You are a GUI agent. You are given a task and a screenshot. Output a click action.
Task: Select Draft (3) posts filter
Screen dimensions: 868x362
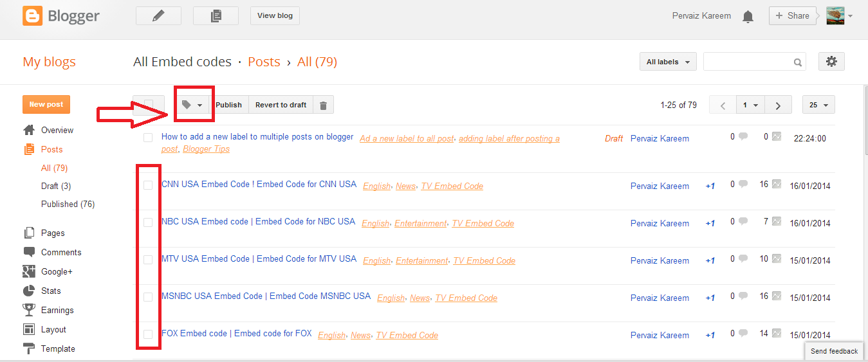pyautogui.click(x=56, y=186)
